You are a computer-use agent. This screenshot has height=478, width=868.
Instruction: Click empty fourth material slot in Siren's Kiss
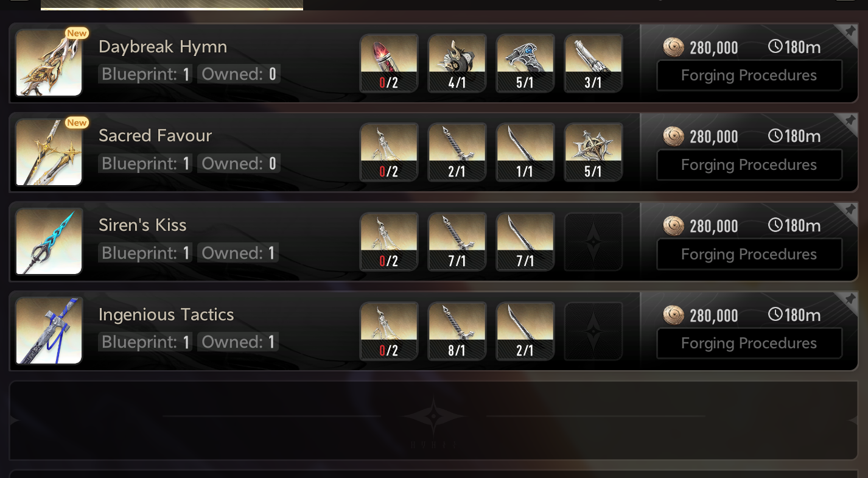click(x=593, y=242)
